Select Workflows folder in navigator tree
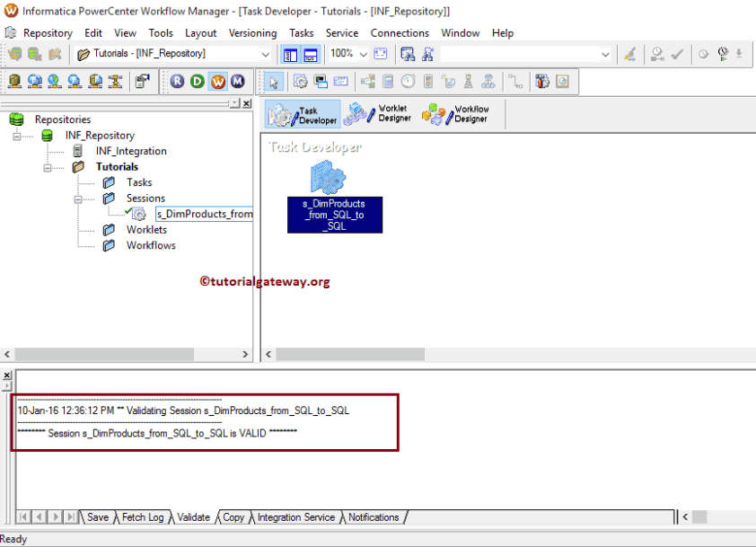 [151, 245]
